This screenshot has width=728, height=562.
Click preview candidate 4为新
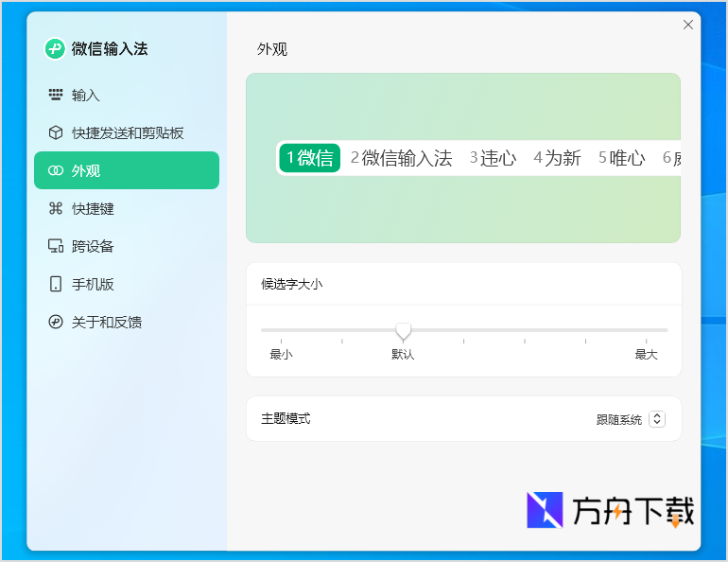(x=557, y=158)
